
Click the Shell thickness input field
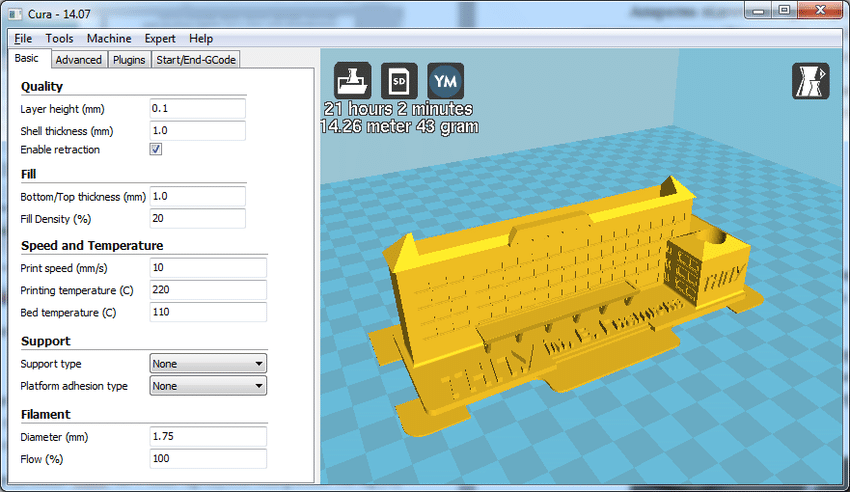(197, 131)
